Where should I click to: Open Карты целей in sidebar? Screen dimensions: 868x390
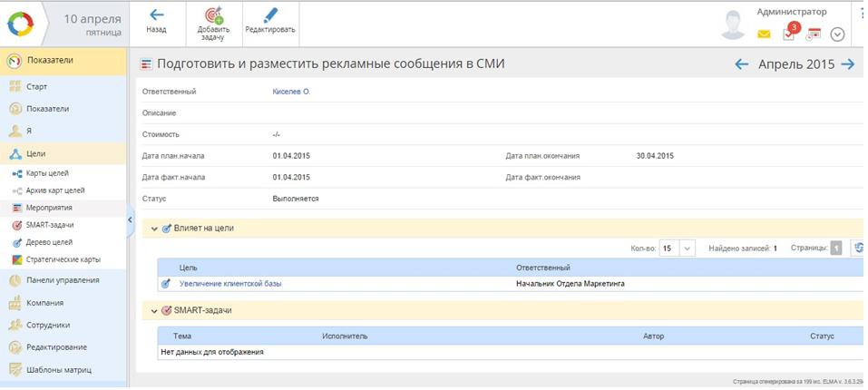click(47, 173)
